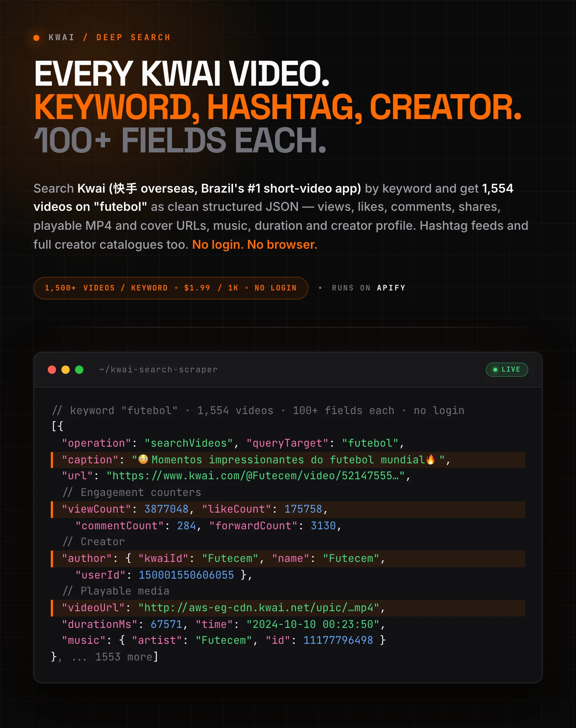
Task: Click the 'KEYWORD, HASHTAG, CREATOR.' headline
Action: click(x=278, y=107)
